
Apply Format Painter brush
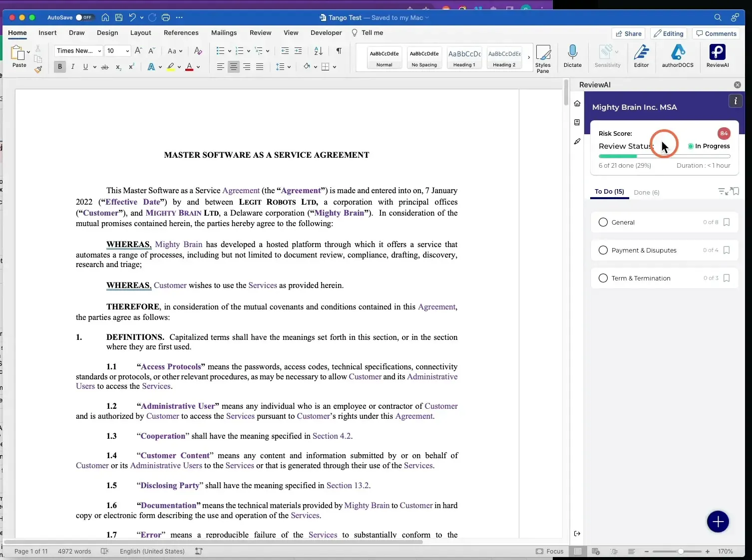(x=38, y=69)
